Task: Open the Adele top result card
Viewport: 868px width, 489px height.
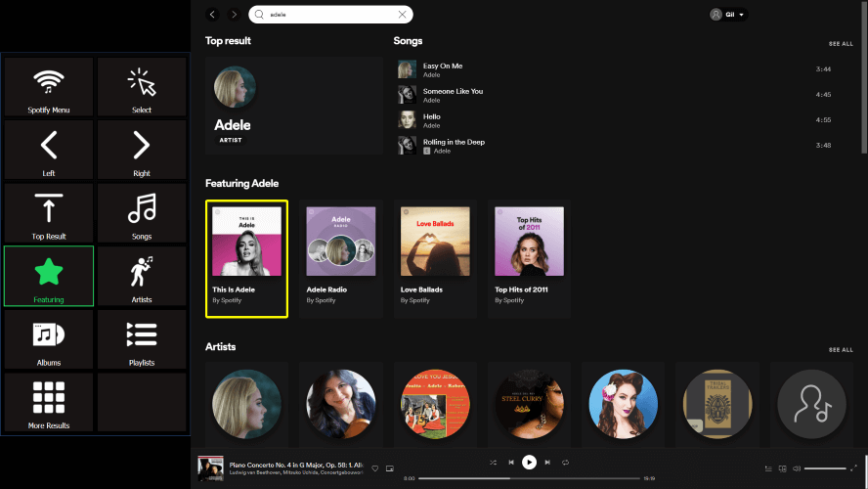Action: 293,106
